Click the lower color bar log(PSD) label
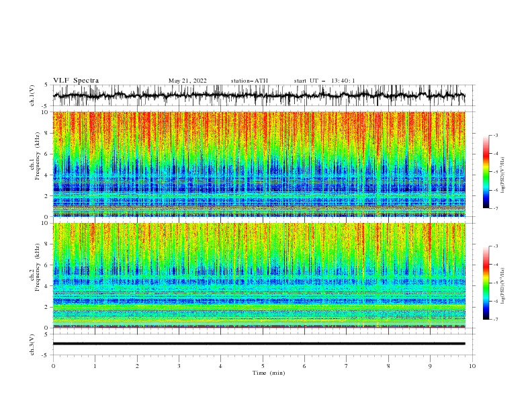The image size is (532, 411). coord(502,285)
